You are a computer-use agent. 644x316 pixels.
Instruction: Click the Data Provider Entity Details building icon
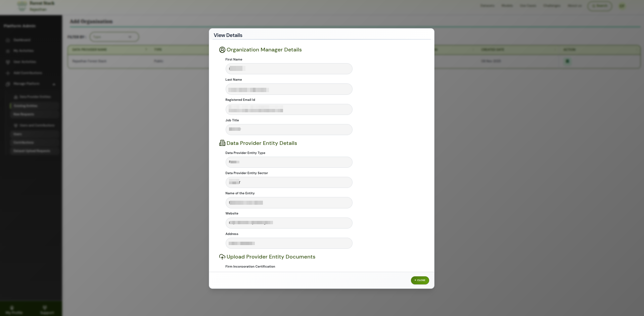click(222, 143)
